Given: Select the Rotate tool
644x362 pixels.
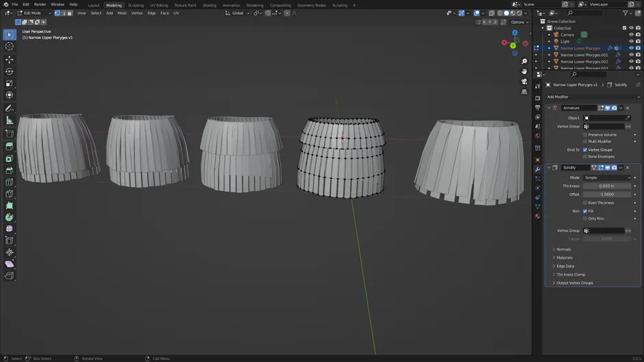Looking at the screenshot, I should tap(9, 71).
